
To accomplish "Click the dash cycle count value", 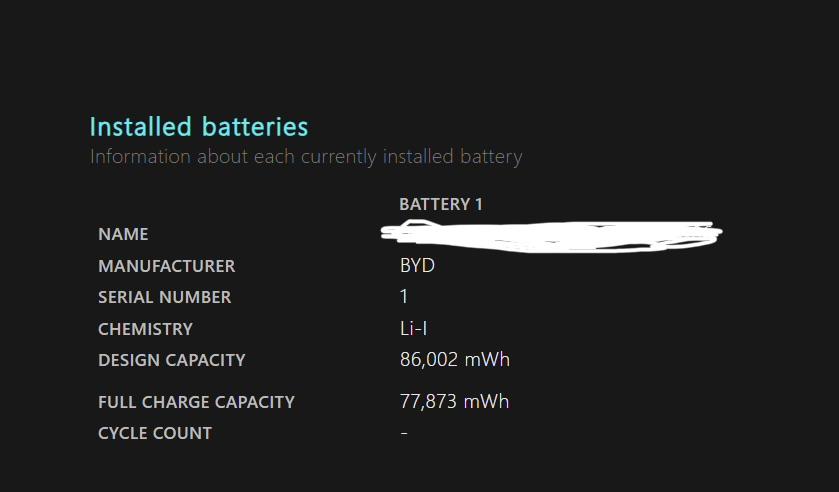I will click(404, 433).
